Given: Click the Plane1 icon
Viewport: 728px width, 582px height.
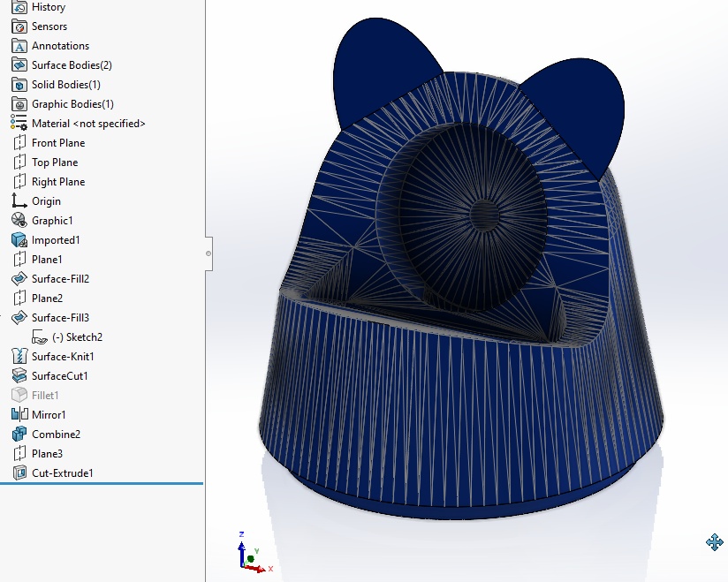Looking at the screenshot, I should click(19, 260).
